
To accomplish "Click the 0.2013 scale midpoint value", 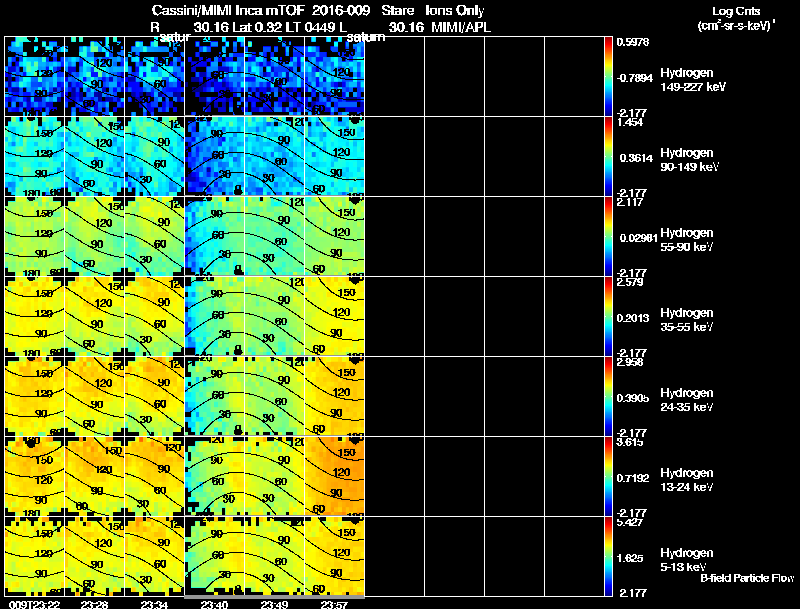I will coord(633,318).
